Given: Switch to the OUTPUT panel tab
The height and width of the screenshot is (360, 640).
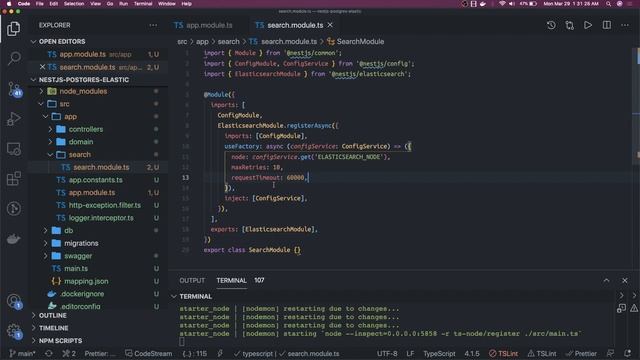Looking at the screenshot, I should [x=192, y=280].
